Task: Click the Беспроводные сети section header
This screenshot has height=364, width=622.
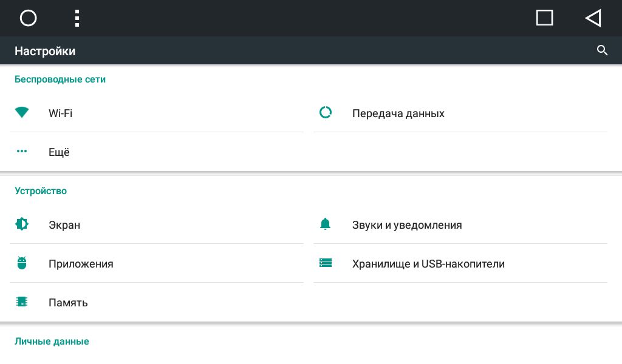Action: [x=60, y=79]
